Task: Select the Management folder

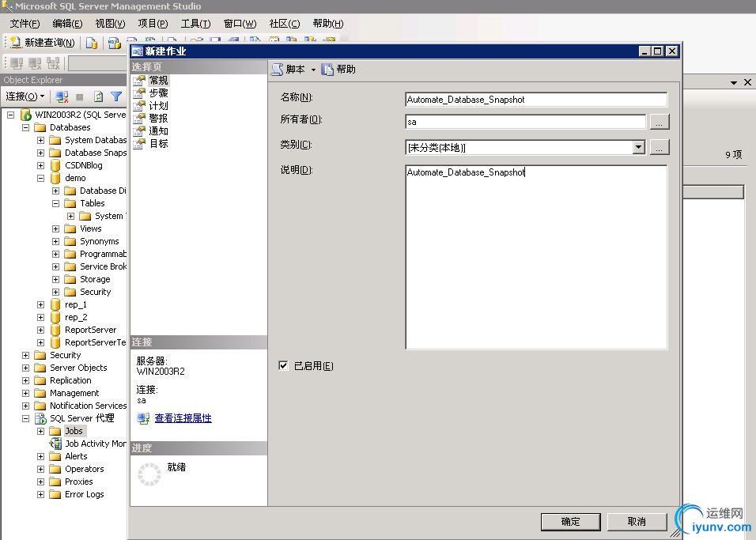Action: point(74,393)
